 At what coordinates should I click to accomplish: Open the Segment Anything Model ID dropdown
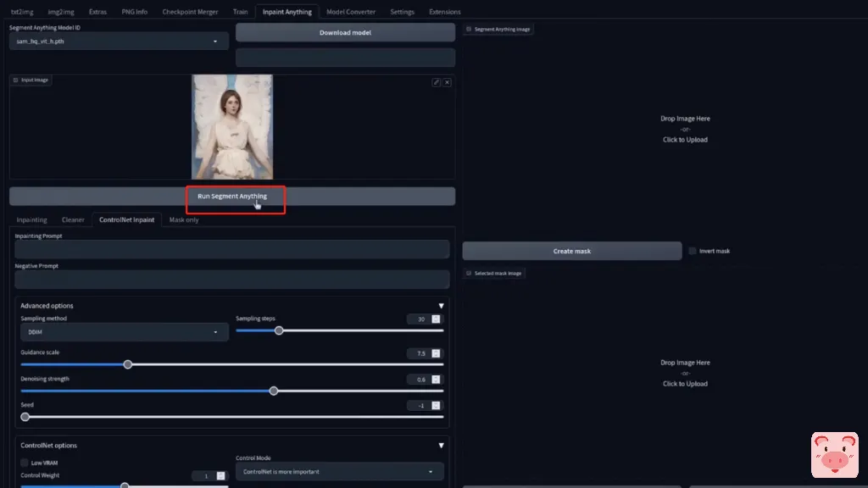tap(119, 41)
